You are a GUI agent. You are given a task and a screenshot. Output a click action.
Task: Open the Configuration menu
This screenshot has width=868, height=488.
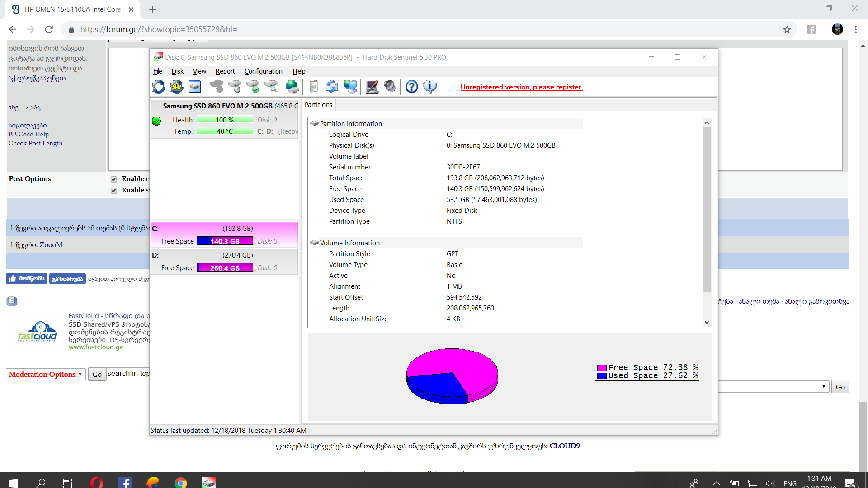tap(263, 71)
